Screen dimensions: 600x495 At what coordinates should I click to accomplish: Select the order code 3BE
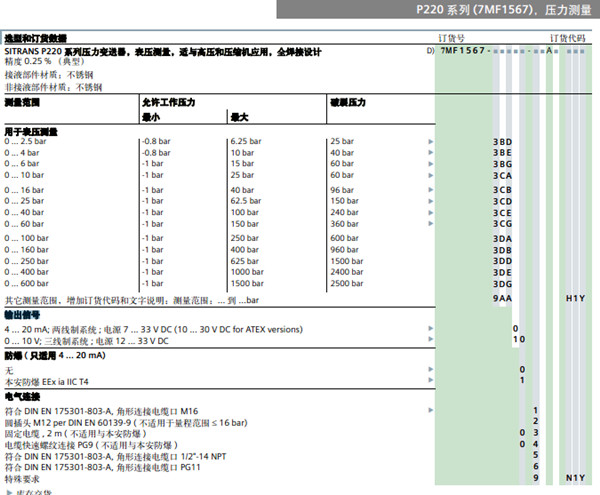502,153
